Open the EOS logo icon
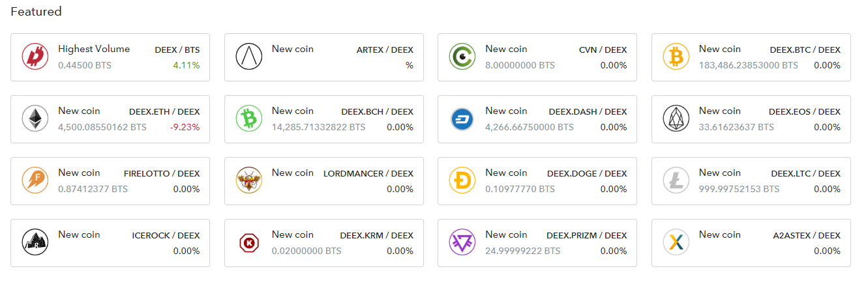Image resolution: width=868 pixels, height=284 pixels. pyautogui.click(x=676, y=119)
